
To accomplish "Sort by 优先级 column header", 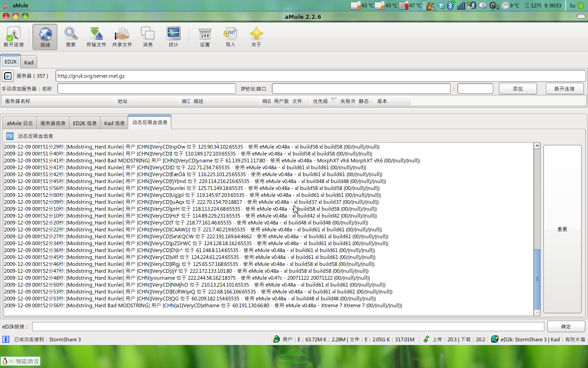I will 324,101.
